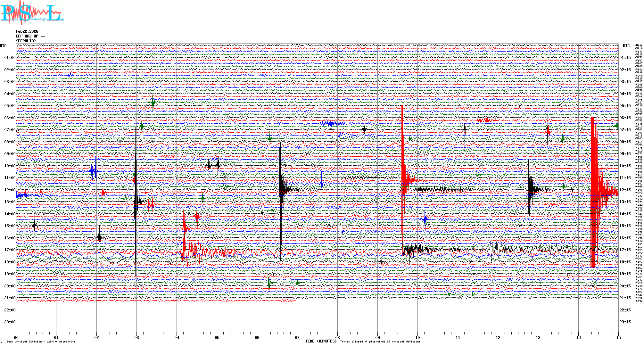Click the 21:15 time label on right
The width and height of the screenshot is (644, 346).
(625, 298)
